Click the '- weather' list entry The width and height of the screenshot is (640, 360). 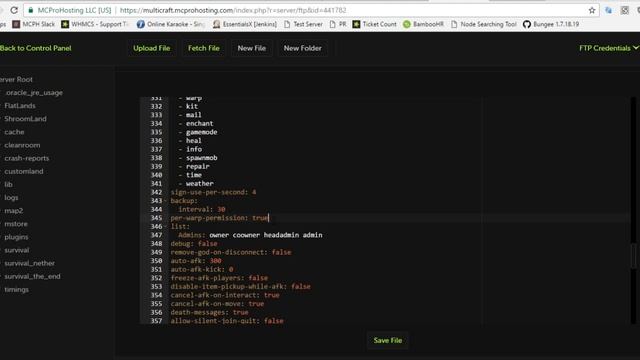pos(196,184)
